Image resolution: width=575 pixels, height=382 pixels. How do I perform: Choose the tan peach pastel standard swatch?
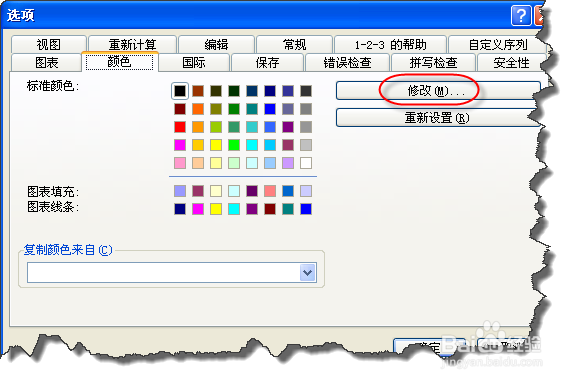tap(198, 163)
